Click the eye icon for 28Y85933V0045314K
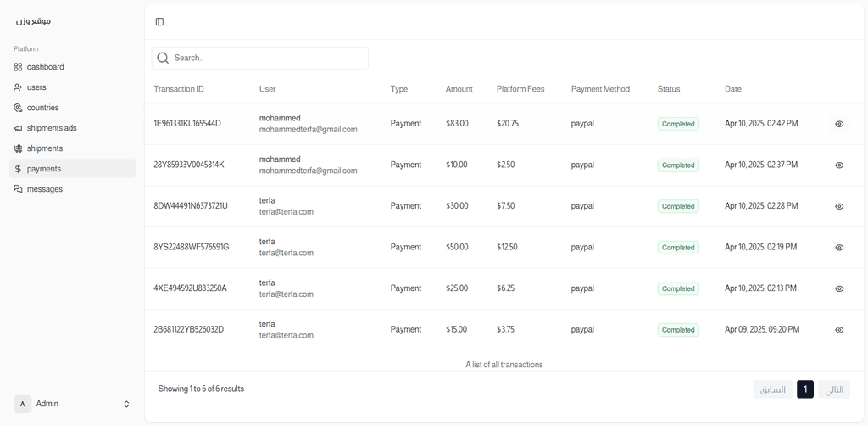 click(x=839, y=165)
